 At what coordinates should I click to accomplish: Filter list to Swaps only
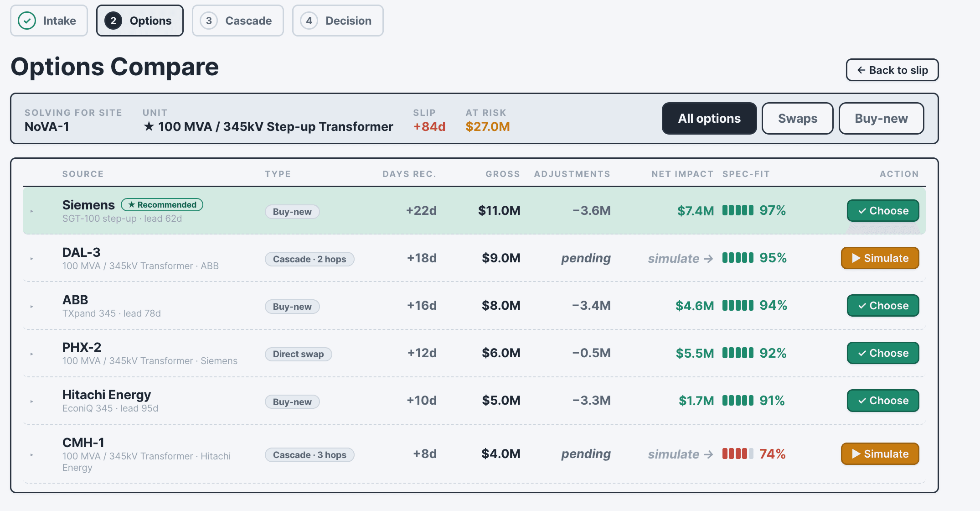click(798, 118)
